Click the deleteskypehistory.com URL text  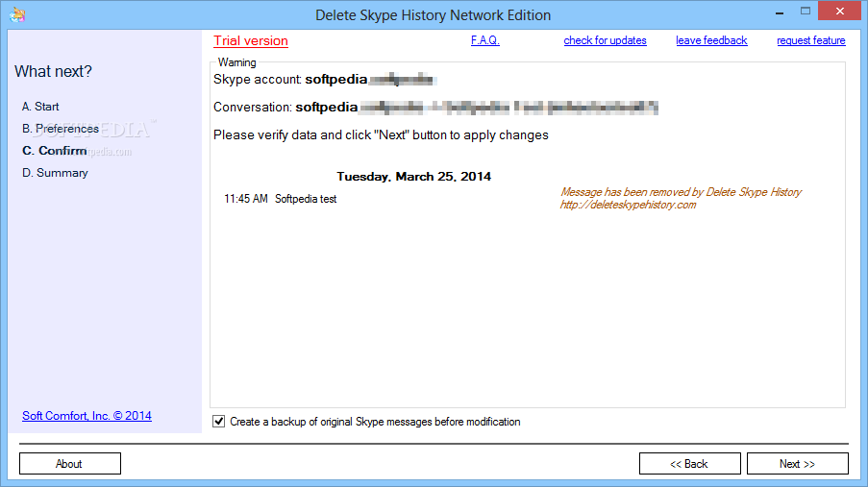pyautogui.click(x=628, y=205)
